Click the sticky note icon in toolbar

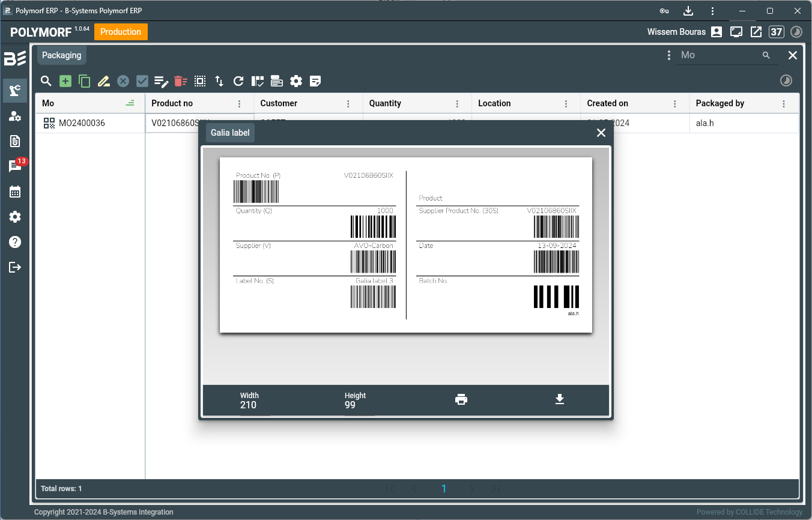315,81
